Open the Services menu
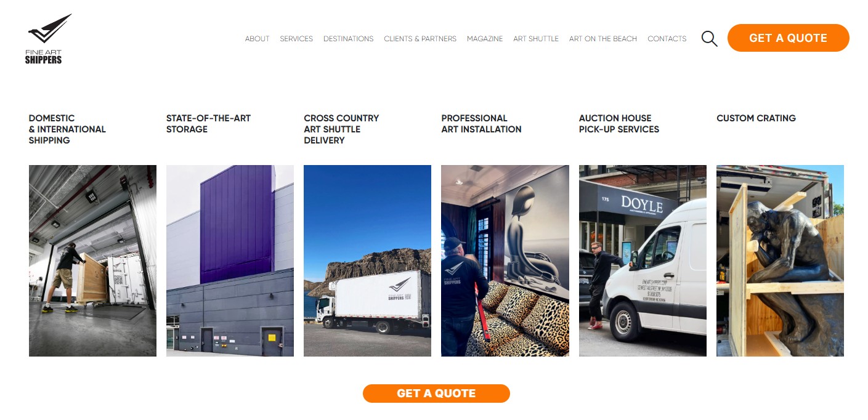This screenshot has width=868, height=420. click(296, 39)
